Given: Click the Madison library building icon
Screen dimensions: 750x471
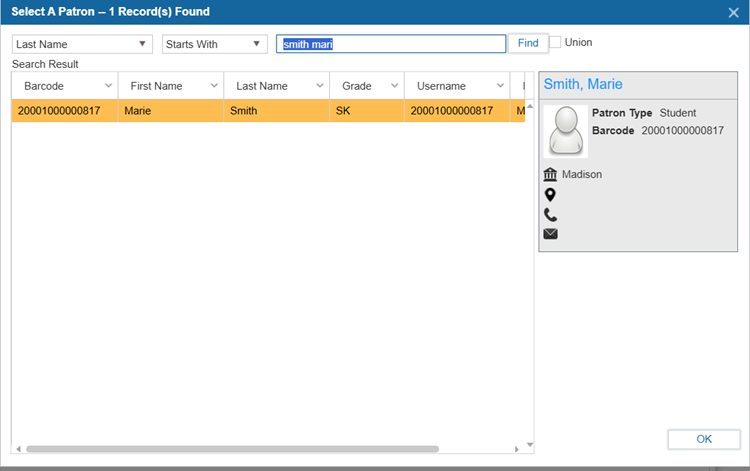Looking at the screenshot, I should (x=550, y=174).
